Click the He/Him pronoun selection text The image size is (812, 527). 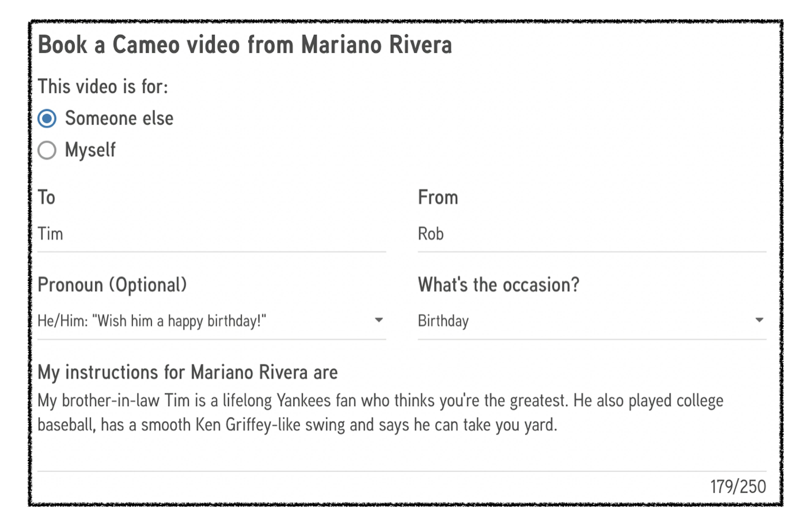pos(152,321)
